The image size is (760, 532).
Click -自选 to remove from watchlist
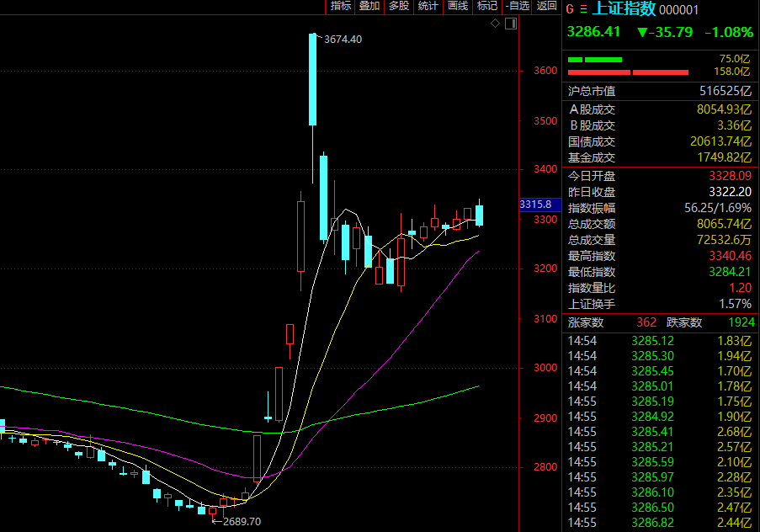[x=517, y=6]
